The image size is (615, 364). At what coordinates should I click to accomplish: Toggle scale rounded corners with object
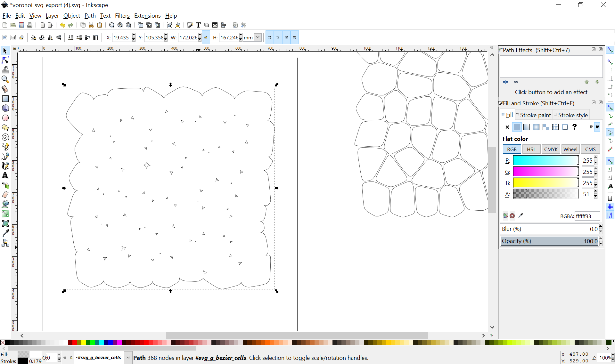point(278,37)
